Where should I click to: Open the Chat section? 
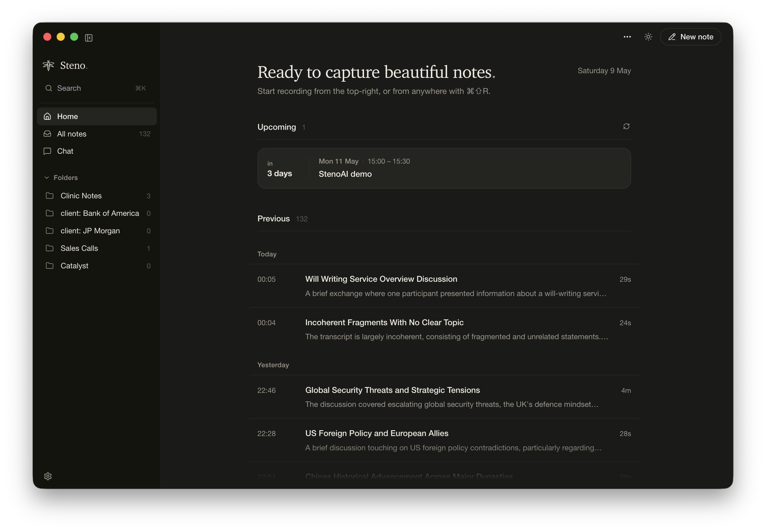coord(97,151)
